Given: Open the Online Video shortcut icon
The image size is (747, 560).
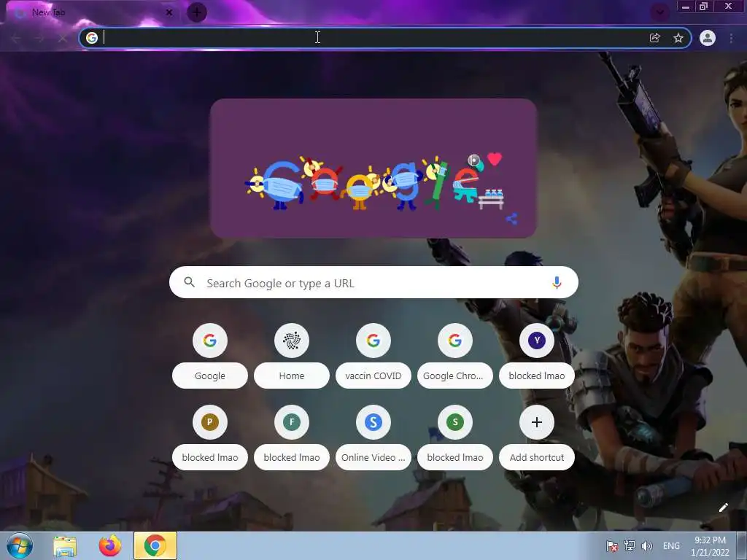Looking at the screenshot, I should click(x=373, y=422).
